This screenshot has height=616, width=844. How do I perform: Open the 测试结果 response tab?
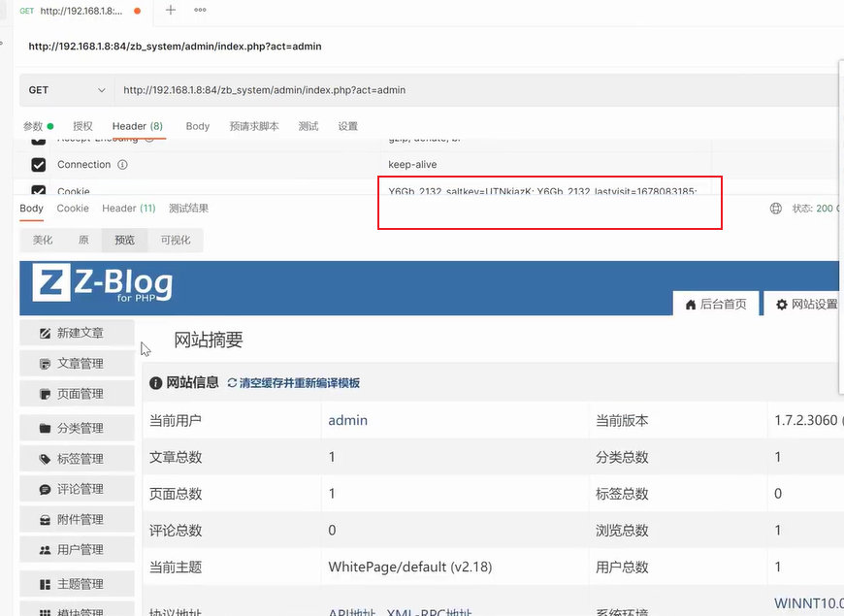(x=188, y=209)
